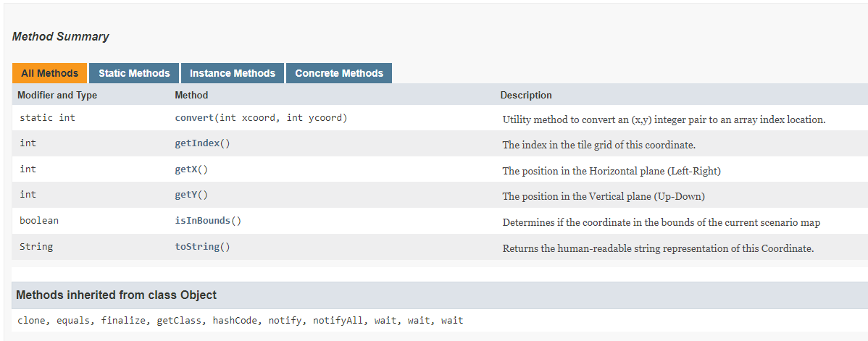This screenshot has width=868, height=341.
Task: Click the static int modifier of convert
Action: tap(47, 117)
